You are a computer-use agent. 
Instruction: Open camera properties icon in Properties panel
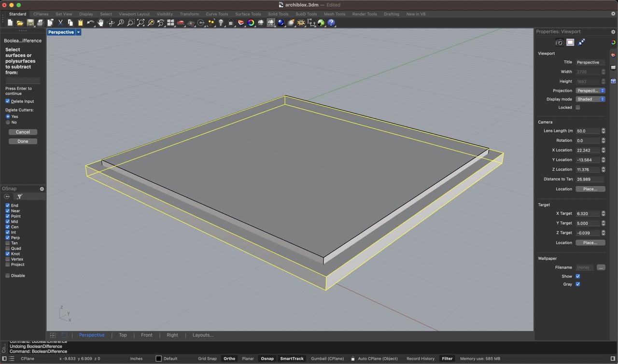[559, 42]
